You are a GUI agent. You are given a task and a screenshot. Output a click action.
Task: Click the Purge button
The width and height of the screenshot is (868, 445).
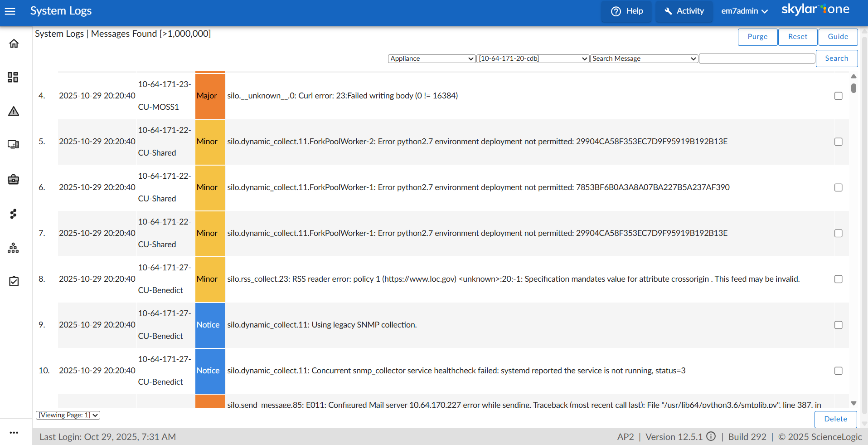(x=757, y=37)
